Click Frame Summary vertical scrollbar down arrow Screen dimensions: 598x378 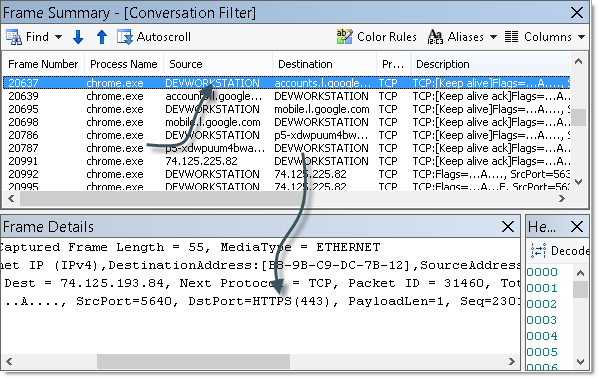(579, 182)
